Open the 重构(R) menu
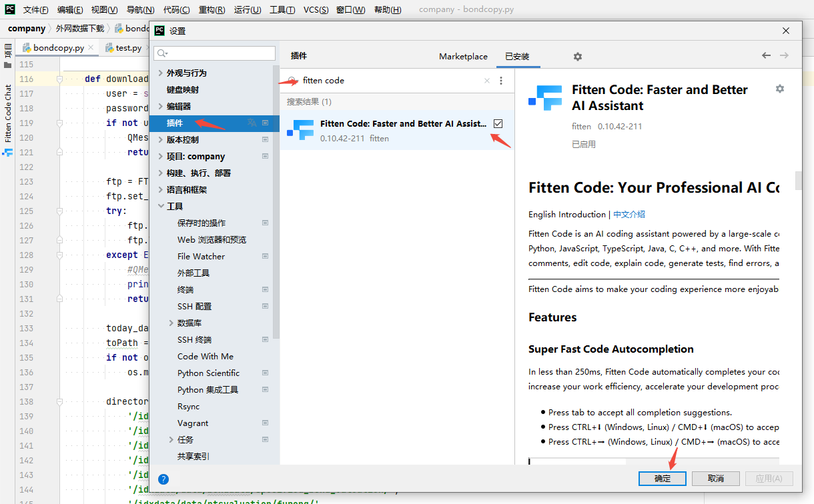Viewport: 814px width, 504px height. pyautogui.click(x=212, y=10)
